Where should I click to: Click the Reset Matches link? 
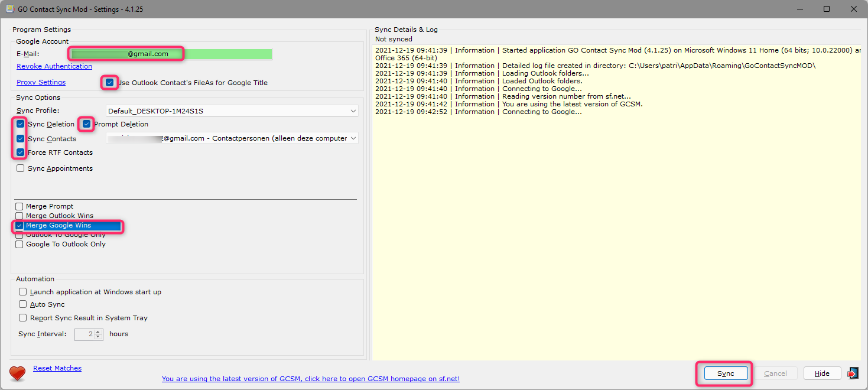[57, 368]
